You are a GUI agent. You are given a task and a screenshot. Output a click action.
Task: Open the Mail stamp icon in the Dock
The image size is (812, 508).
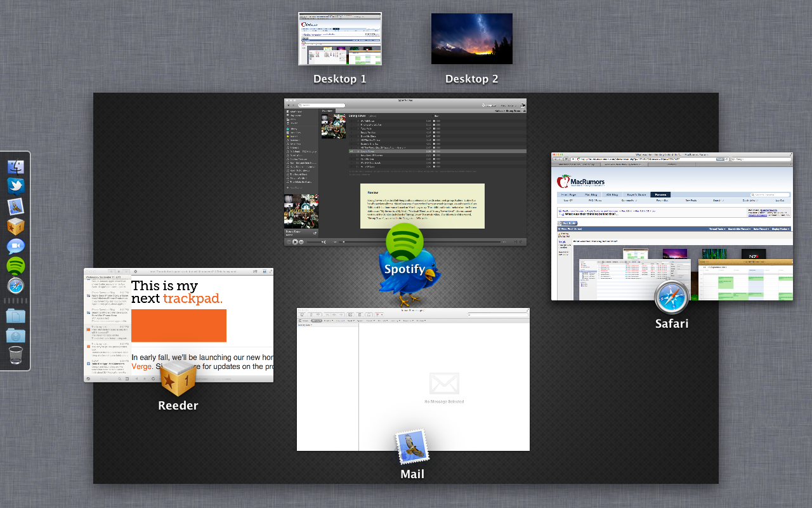tap(16, 206)
